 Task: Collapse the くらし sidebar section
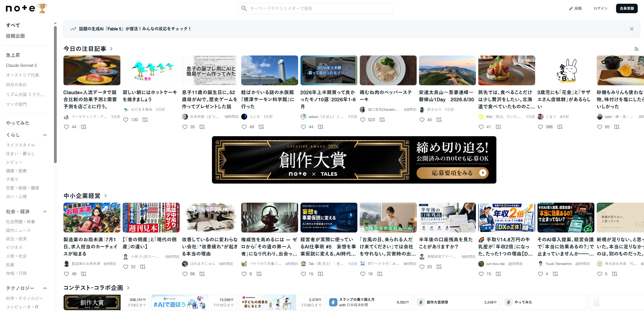click(45, 135)
